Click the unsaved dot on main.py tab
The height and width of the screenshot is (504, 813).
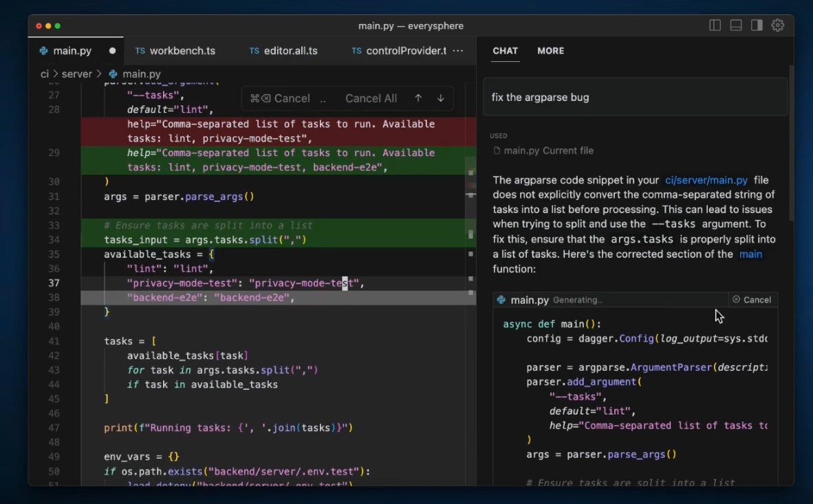coord(112,51)
